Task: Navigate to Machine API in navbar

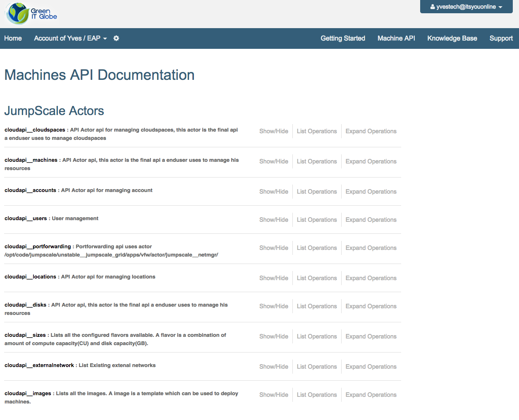Action: (x=396, y=38)
